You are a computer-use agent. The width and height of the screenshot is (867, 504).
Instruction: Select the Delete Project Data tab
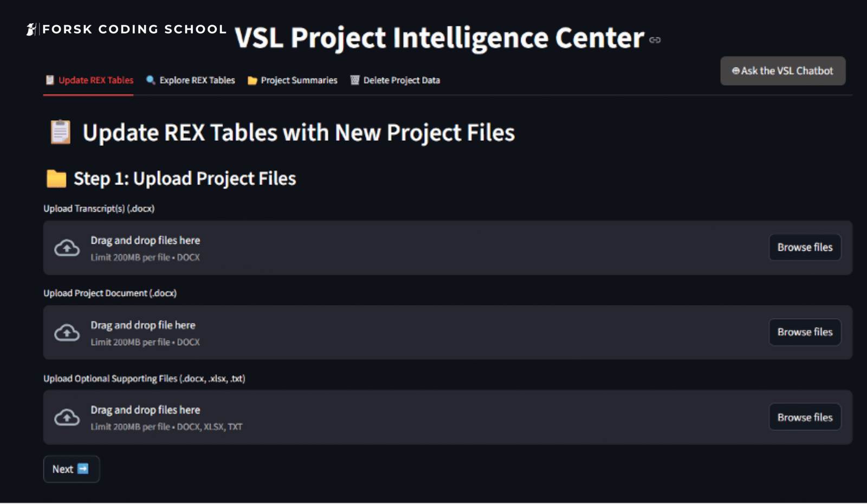pyautogui.click(x=395, y=80)
